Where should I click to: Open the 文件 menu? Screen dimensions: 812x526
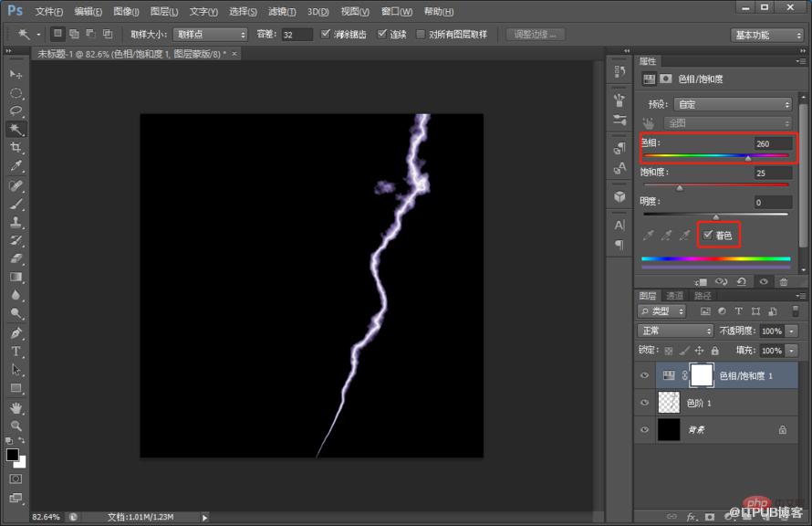[x=48, y=11]
